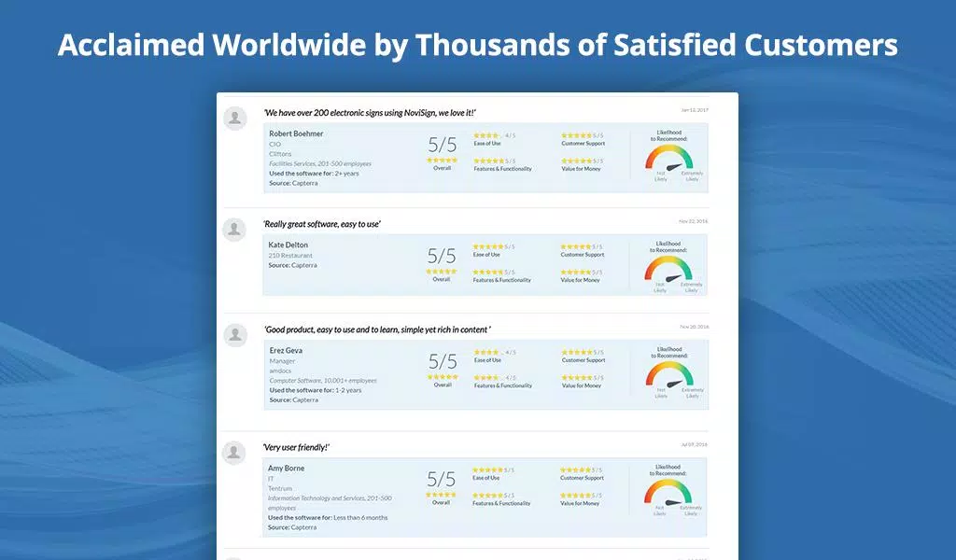Image resolution: width=956 pixels, height=560 pixels.
Task: Select the name Robert Boehmer
Action: tap(296, 133)
